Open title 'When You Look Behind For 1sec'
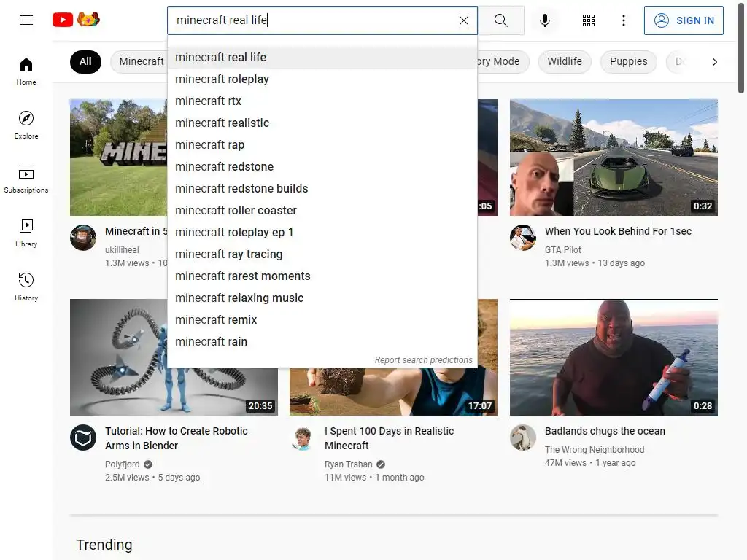This screenshot has width=747, height=560. [618, 231]
